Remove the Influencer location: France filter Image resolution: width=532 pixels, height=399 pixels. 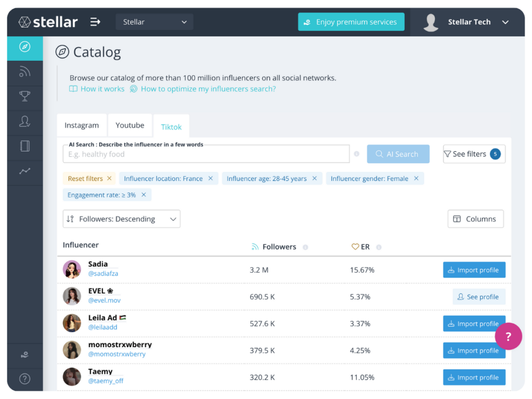210,179
